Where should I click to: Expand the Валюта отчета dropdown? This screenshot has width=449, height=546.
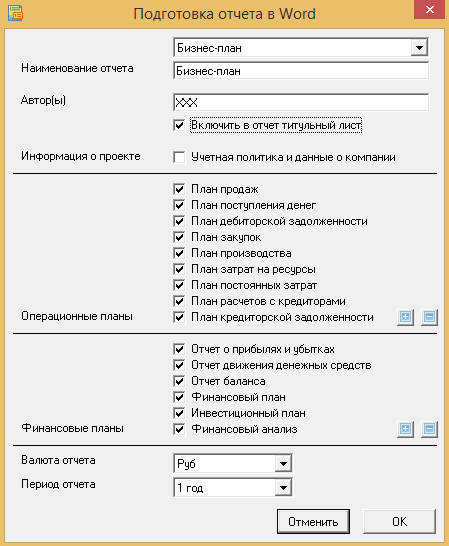pos(283,463)
